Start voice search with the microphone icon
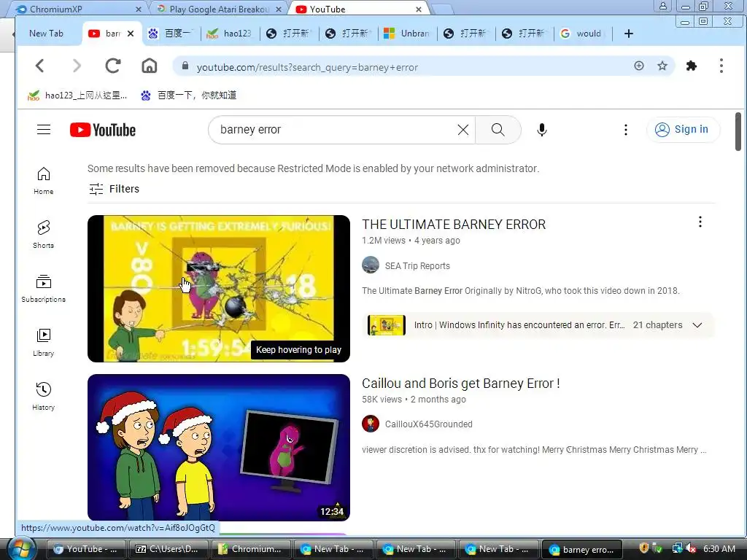This screenshot has height=560, width=747. tap(542, 130)
